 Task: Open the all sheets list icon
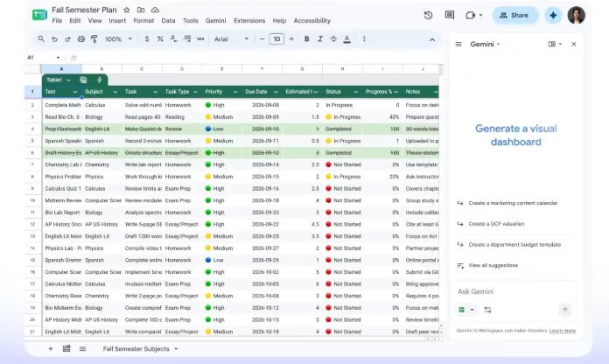[82, 349]
